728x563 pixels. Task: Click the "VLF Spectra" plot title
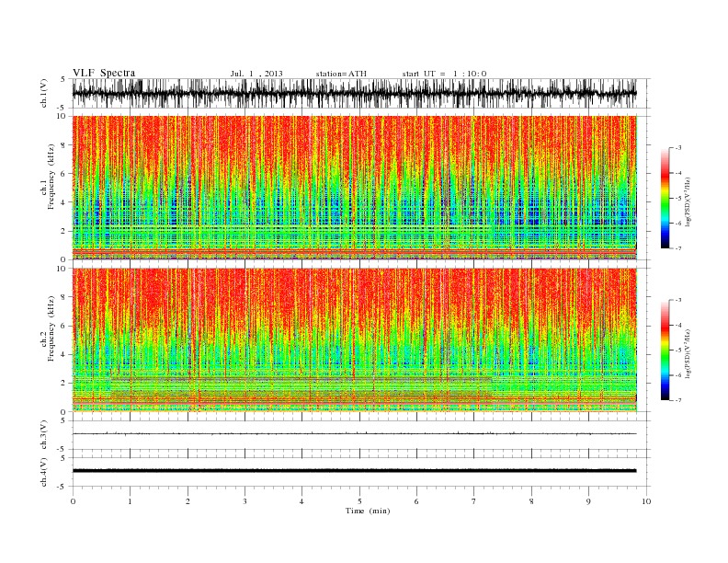(x=104, y=73)
